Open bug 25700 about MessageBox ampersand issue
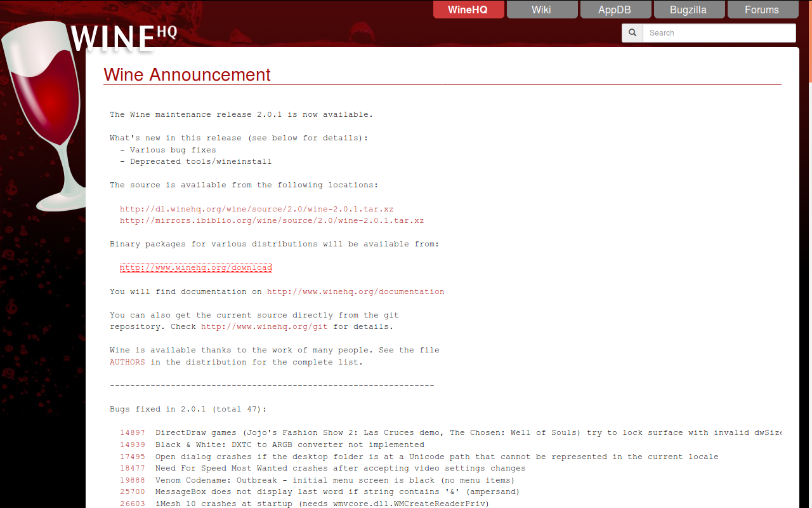 point(132,491)
